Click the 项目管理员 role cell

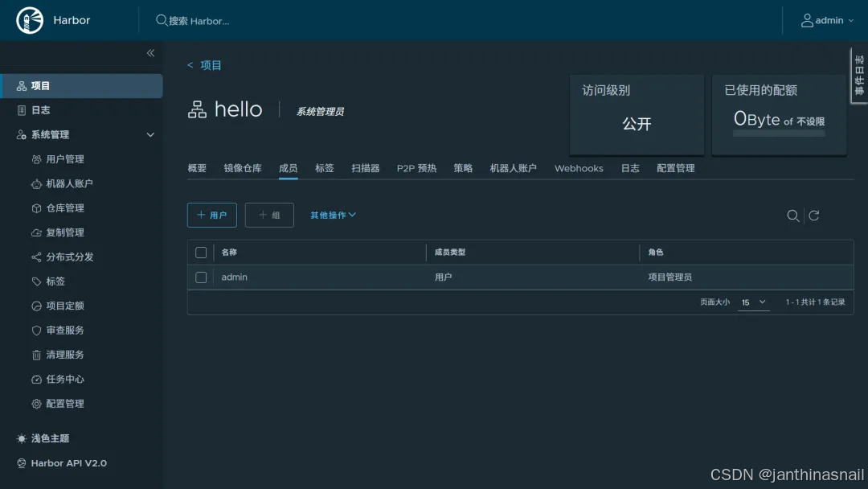coord(669,277)
